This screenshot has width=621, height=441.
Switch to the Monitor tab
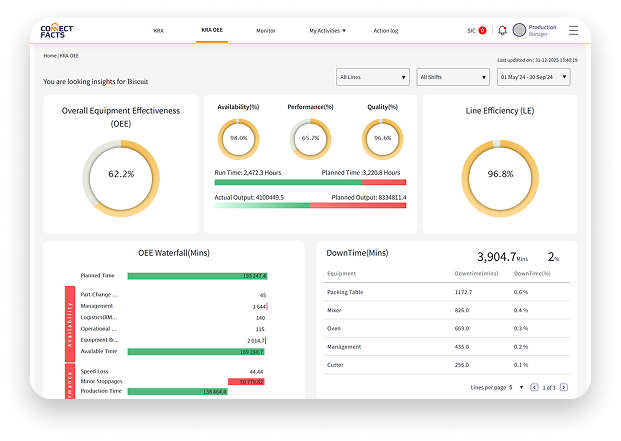266,31
